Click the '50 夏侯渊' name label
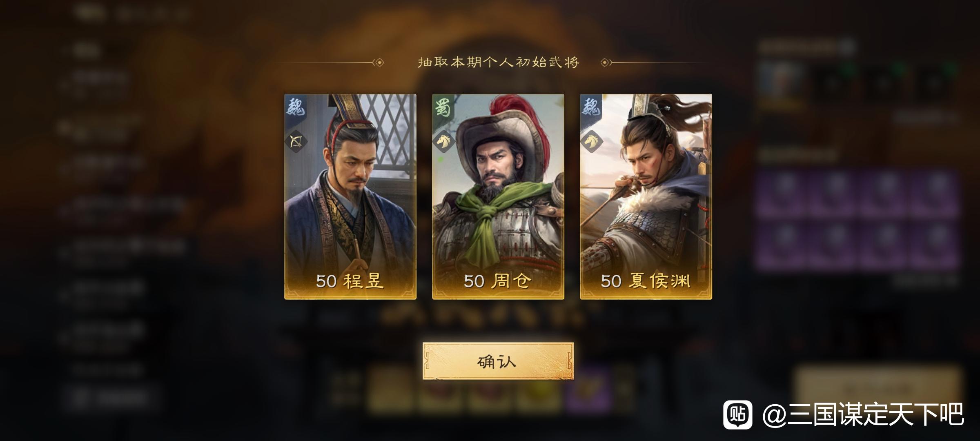 point(646,281)
